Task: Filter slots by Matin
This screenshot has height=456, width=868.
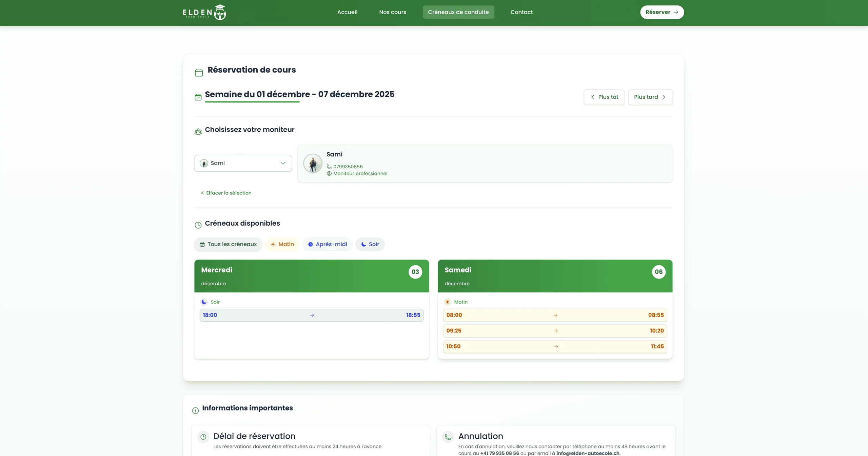Action: (282, 244)
